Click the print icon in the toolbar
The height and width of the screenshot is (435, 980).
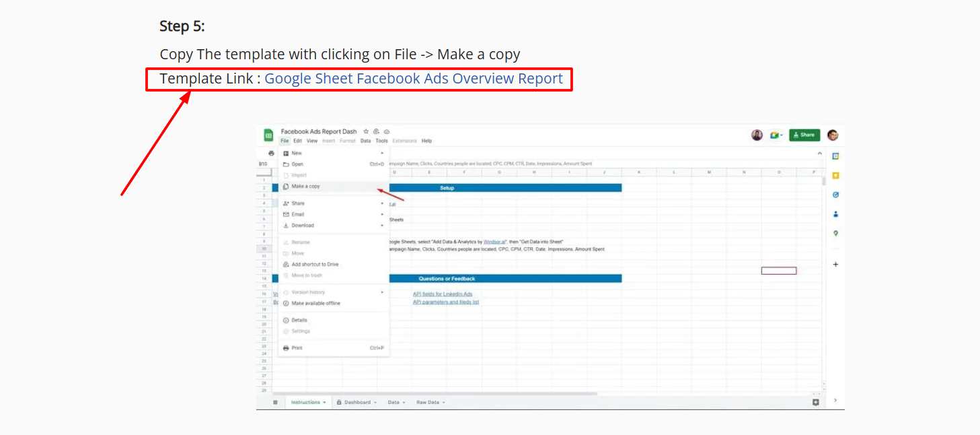click(x=271, y=153)
